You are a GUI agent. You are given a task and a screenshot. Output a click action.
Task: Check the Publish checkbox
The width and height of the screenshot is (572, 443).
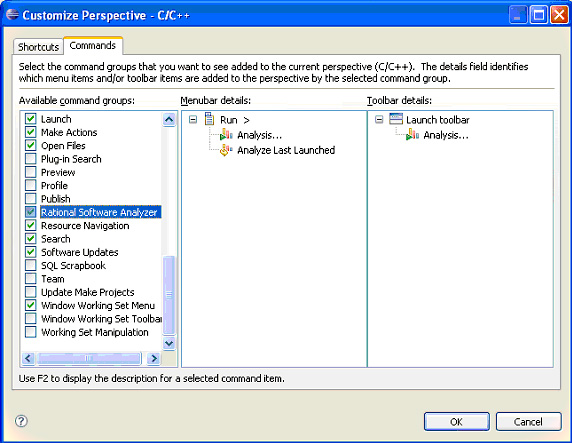pyautogui.click(x=31, y=199)
